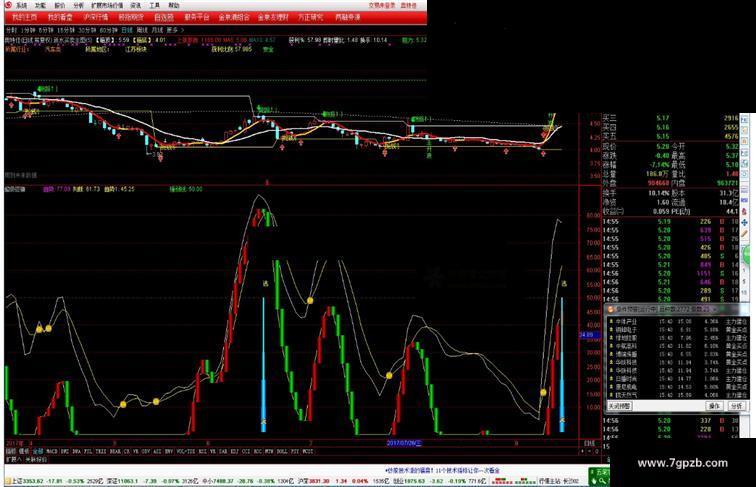756x487 pixels.
Task: Select the 30分钟 chart period
Action: pos(87,30)
